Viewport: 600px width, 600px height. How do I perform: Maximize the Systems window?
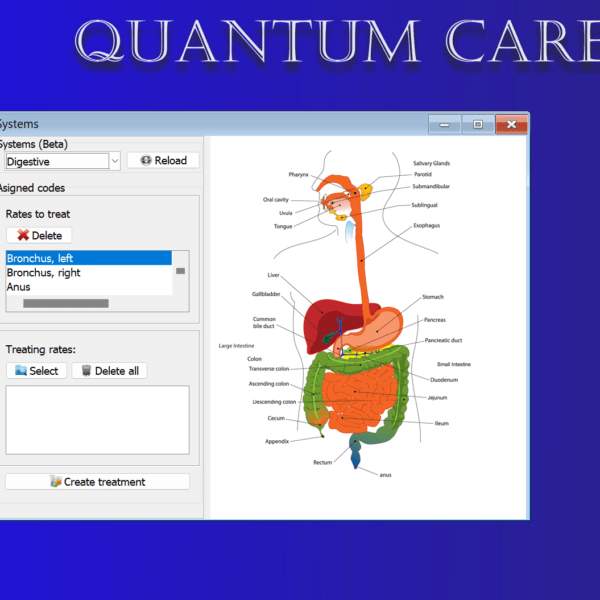pos(478,124)
